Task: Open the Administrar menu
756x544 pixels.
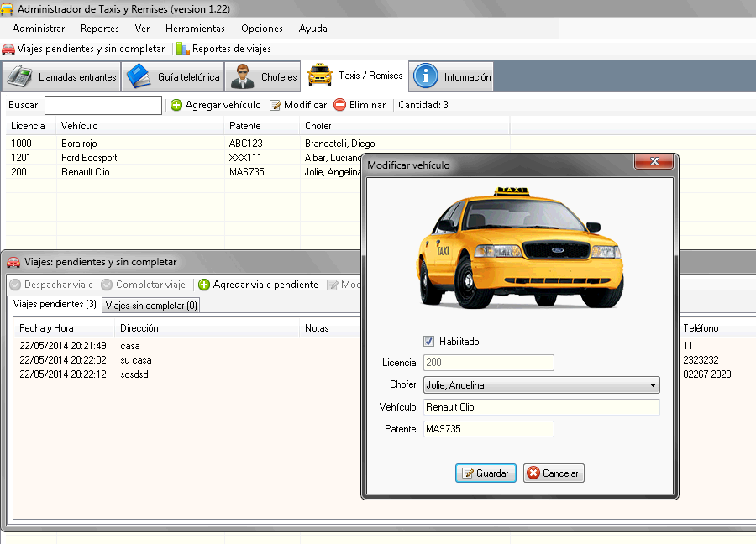Action: [39, 29]
